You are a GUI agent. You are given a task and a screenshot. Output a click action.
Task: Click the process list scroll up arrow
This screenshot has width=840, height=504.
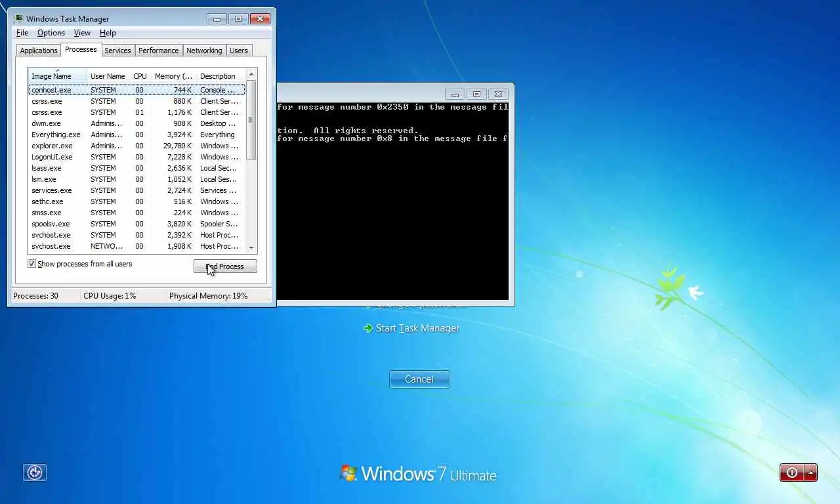point(251,75)
